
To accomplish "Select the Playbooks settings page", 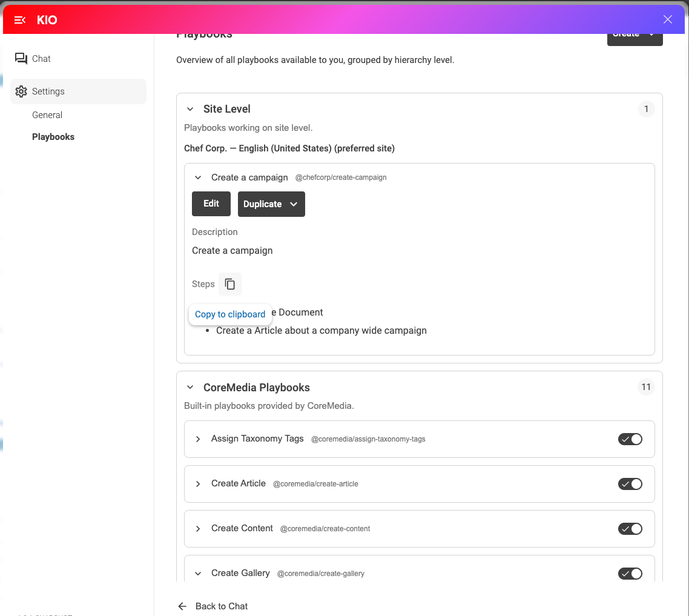I will 53,137.
